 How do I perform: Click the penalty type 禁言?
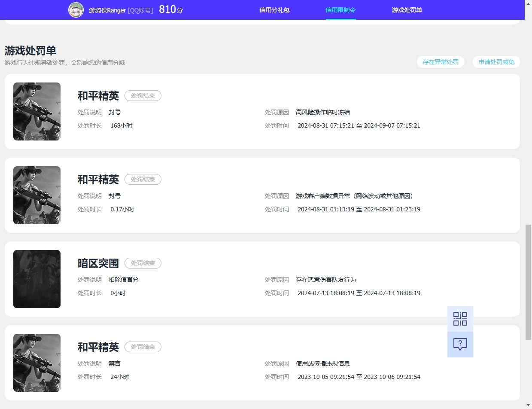pos(115,363)
